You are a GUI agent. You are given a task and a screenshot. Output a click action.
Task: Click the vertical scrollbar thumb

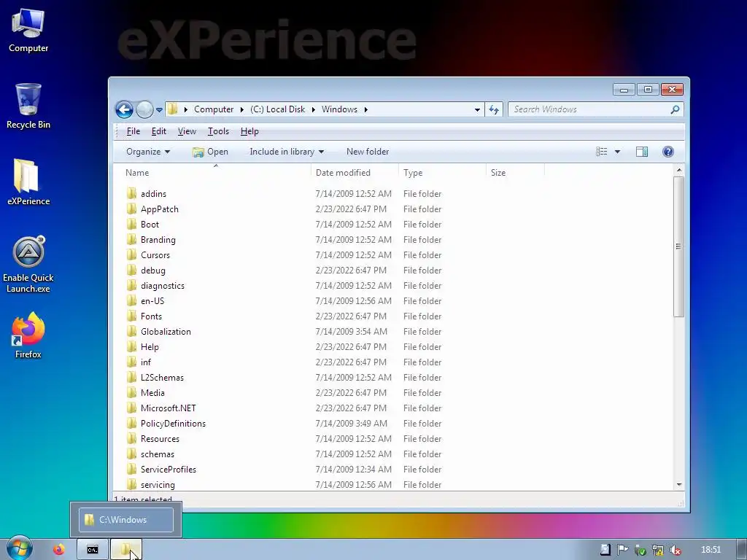pyautogui.click(x=679, y=246)
